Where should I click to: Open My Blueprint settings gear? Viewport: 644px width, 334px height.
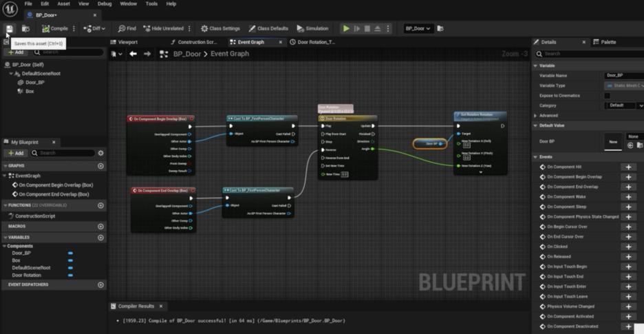coord(100,153)
